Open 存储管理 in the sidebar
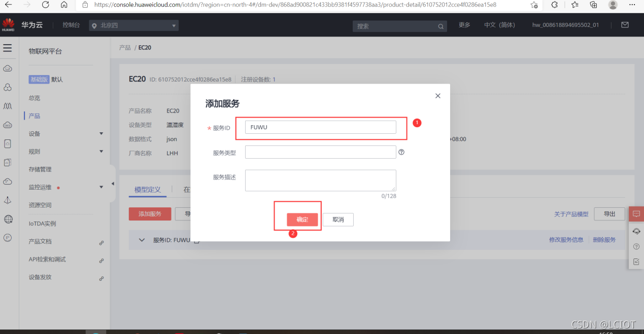Image resolution: width=644 pixels, height=334 pixels. [x=40, y=169]
